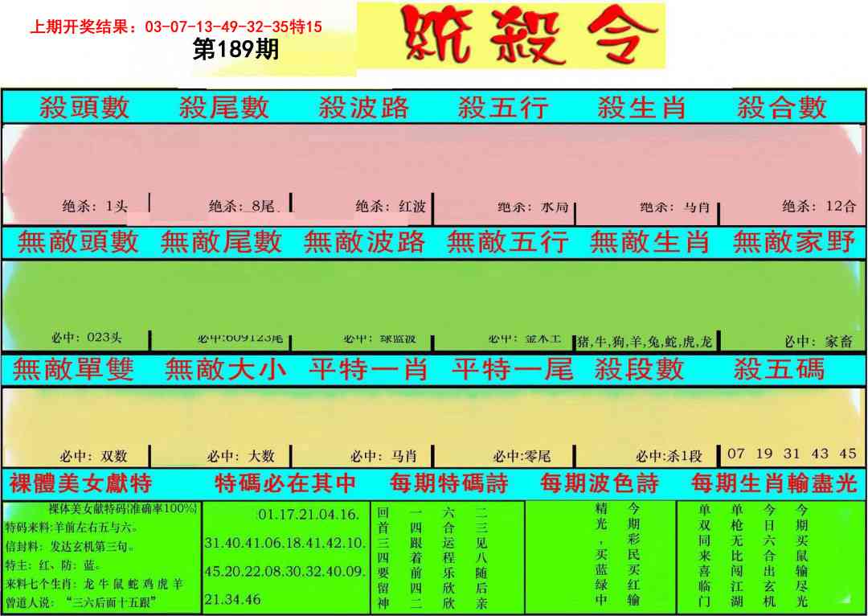Screen dimensions: 868x616
Task: Click the 殺合數 header
Action: point(784,108)
